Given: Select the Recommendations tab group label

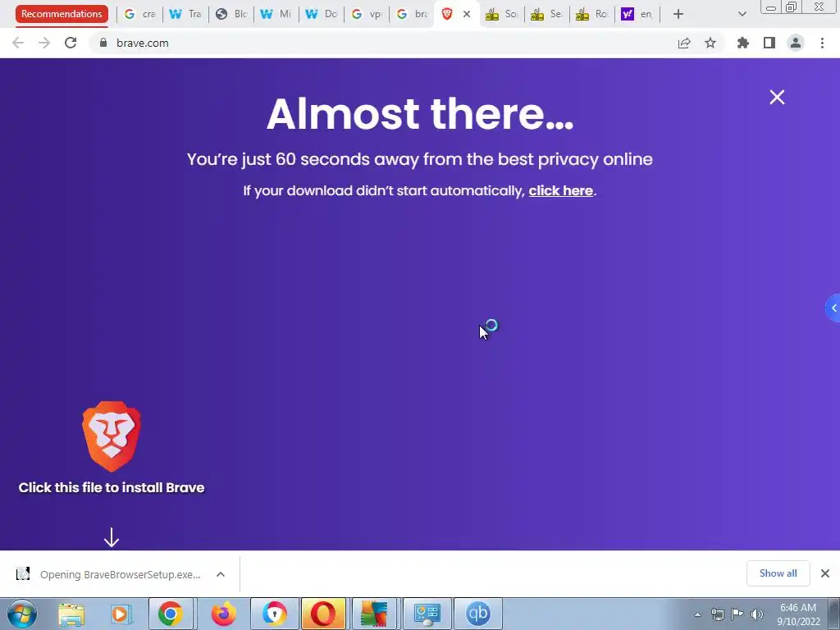Looking at the screenshot, I should pyautogui.click(x=62, y=14).
